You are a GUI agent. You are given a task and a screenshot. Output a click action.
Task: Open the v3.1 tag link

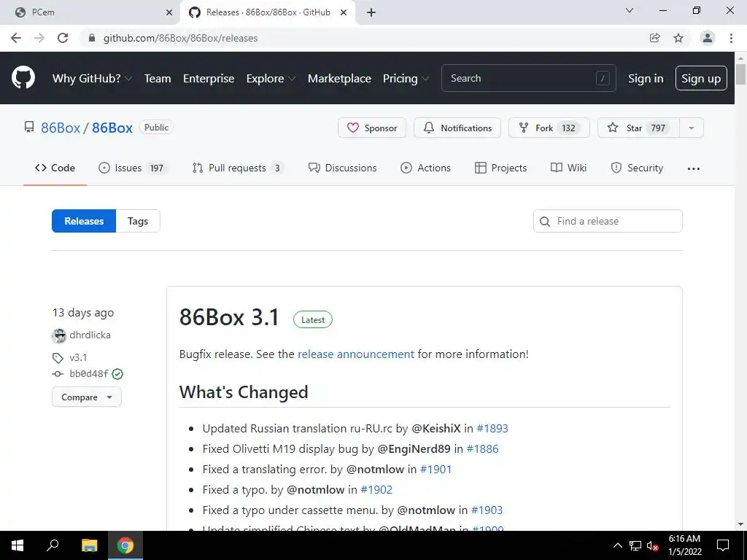click(x=78, y=357)
